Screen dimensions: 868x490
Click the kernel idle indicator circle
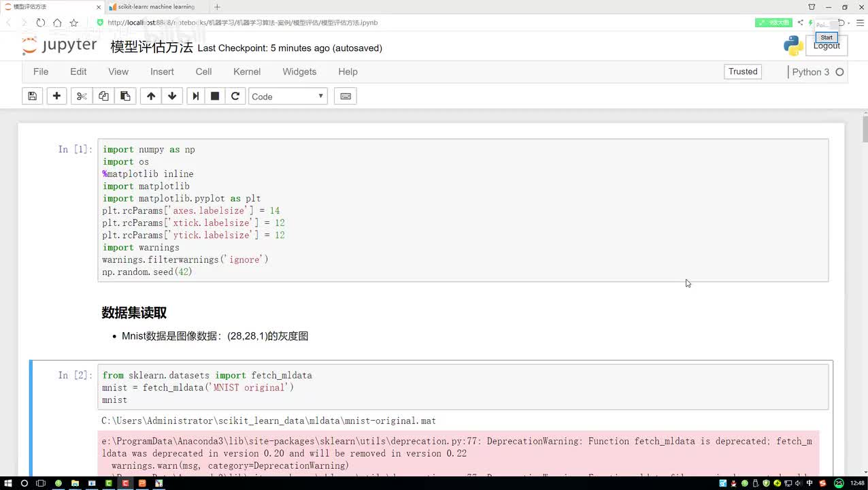(x=839, y=71)
